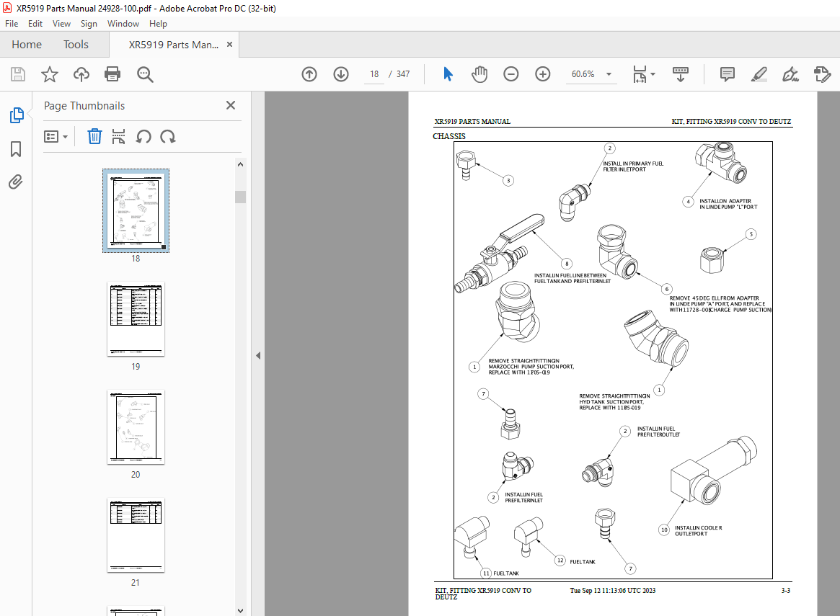
Task: Open the Page Thumbnails panel icon
Action: click(x=16, y=115)
